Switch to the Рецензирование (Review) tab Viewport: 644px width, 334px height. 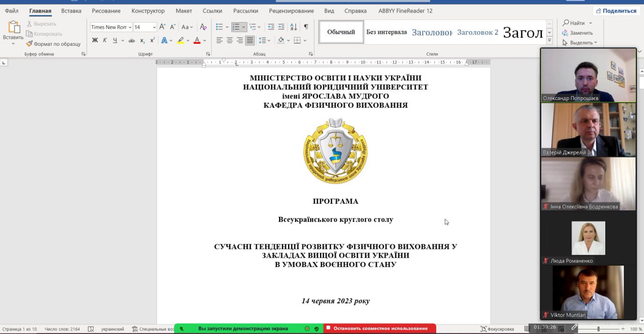click(x=291, y=11)
